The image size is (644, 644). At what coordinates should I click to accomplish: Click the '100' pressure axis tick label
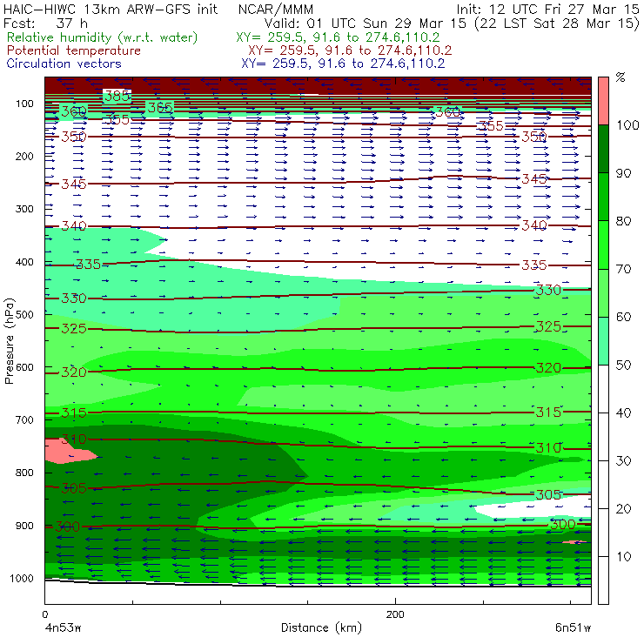click(24, 104)
